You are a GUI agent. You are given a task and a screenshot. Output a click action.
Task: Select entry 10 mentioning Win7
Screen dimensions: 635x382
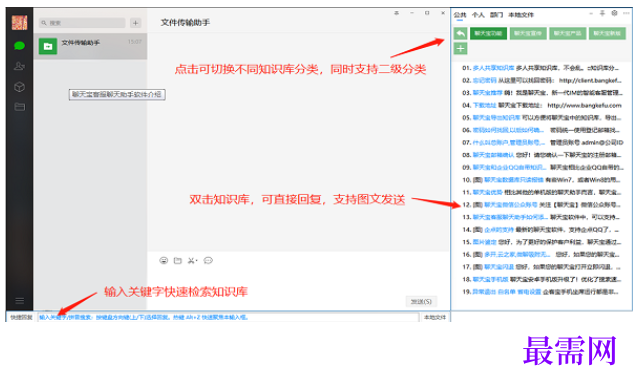tap(542, 180)
